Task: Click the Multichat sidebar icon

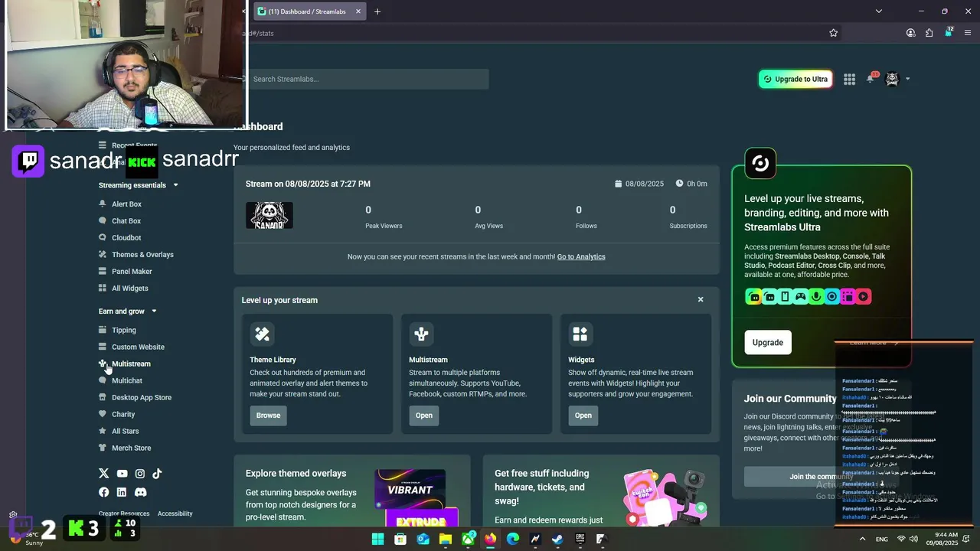Action: (x=103, y=380)
